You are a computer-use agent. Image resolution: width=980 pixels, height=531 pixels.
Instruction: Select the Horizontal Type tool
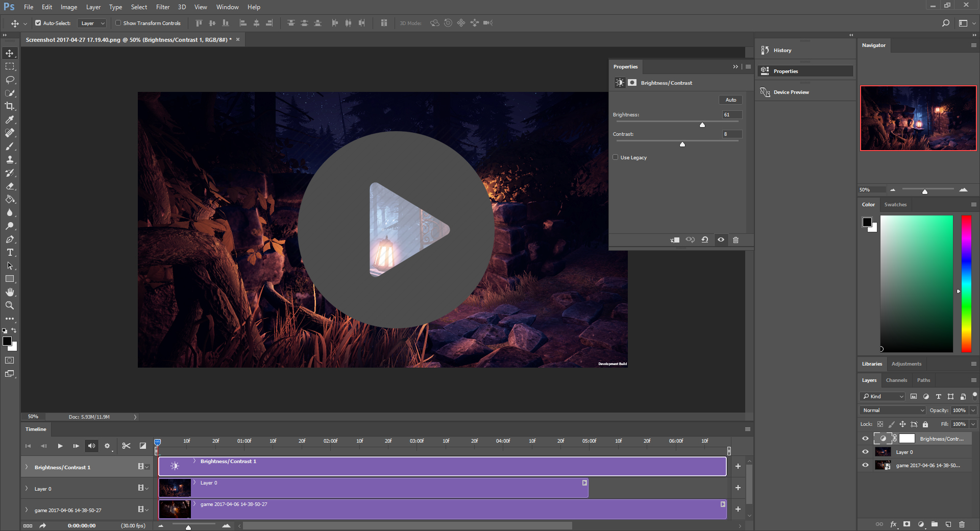point(10,252)
